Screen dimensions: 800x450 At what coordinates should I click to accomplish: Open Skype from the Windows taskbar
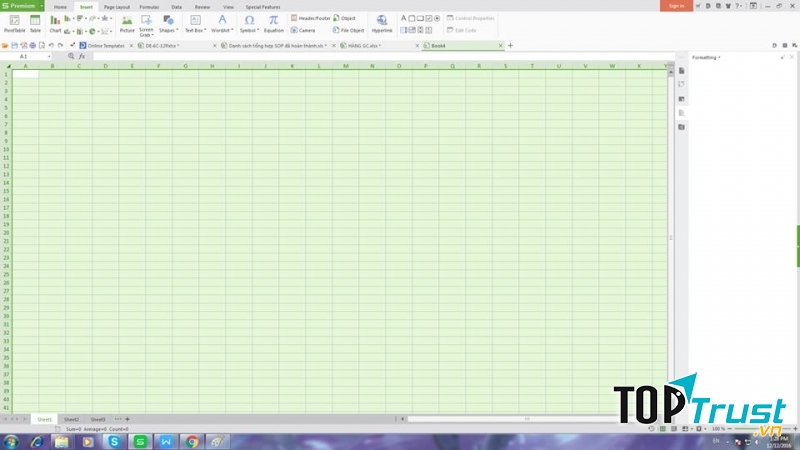click(114, 441)
